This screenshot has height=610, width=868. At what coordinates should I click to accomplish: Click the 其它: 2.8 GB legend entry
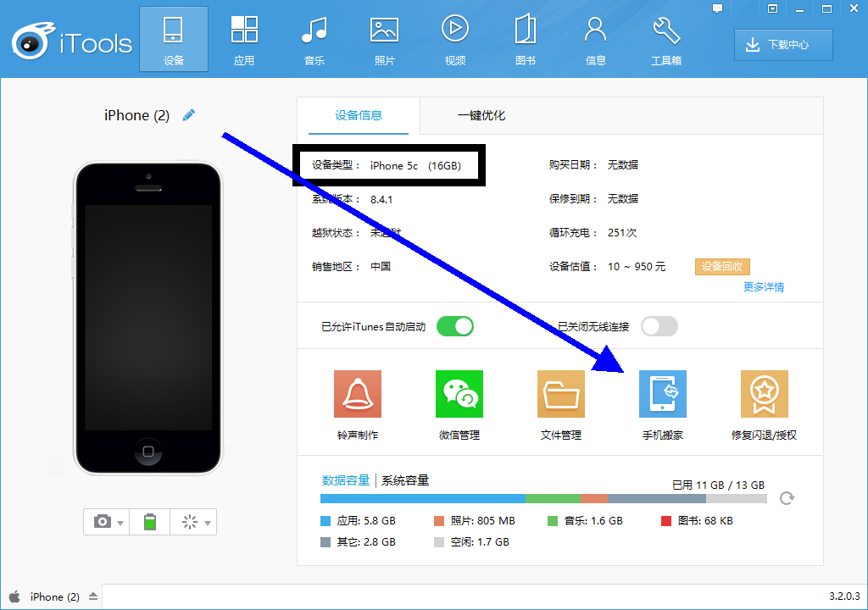[x=359, y=542]
